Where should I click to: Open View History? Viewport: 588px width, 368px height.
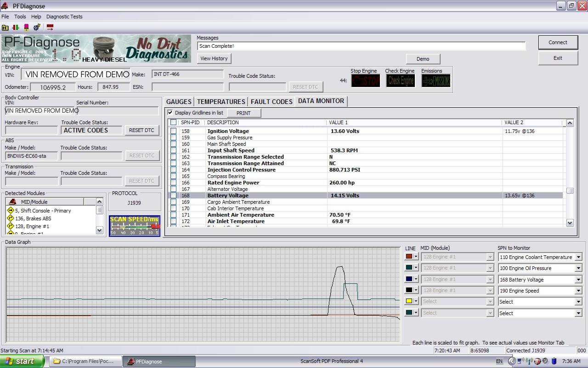click(x=214, y=58)
